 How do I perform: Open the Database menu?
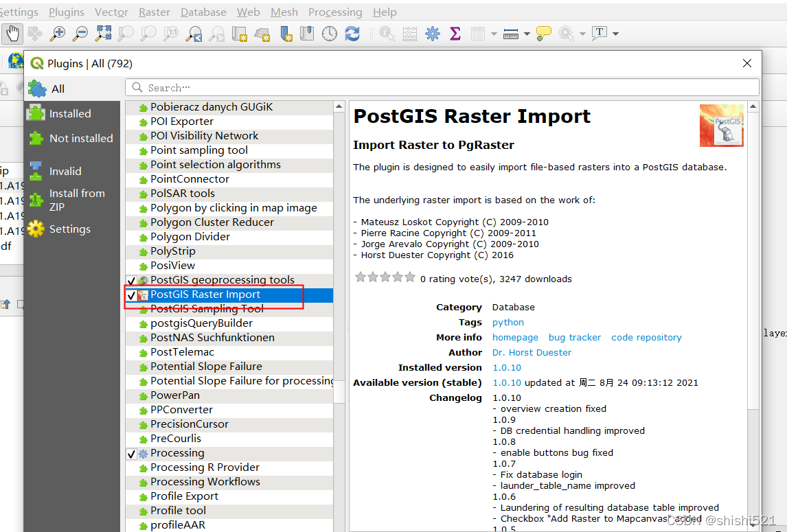[x=203, y=12]
